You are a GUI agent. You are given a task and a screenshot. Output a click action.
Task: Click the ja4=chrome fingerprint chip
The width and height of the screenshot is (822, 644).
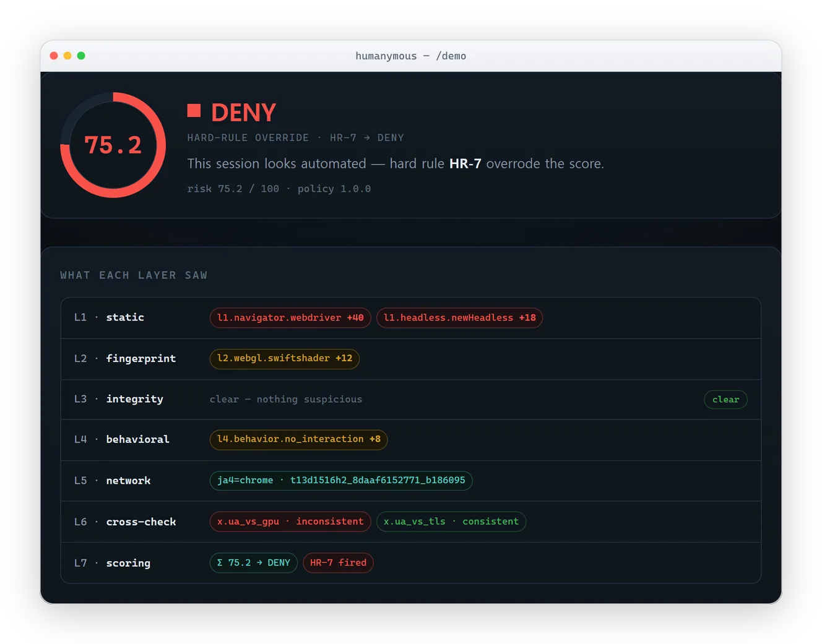(x=341, y=481)
